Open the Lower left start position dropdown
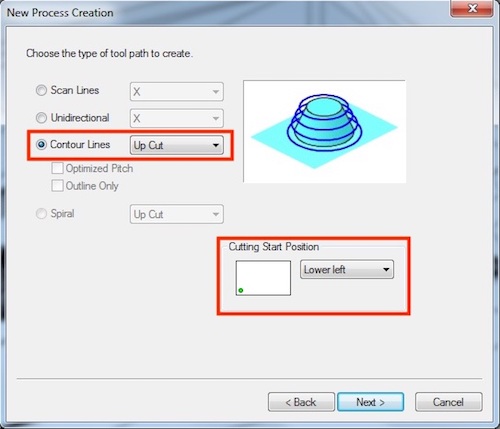Viewport: 500px width, 429px height. pyautogui.click(x=347, y=269)
